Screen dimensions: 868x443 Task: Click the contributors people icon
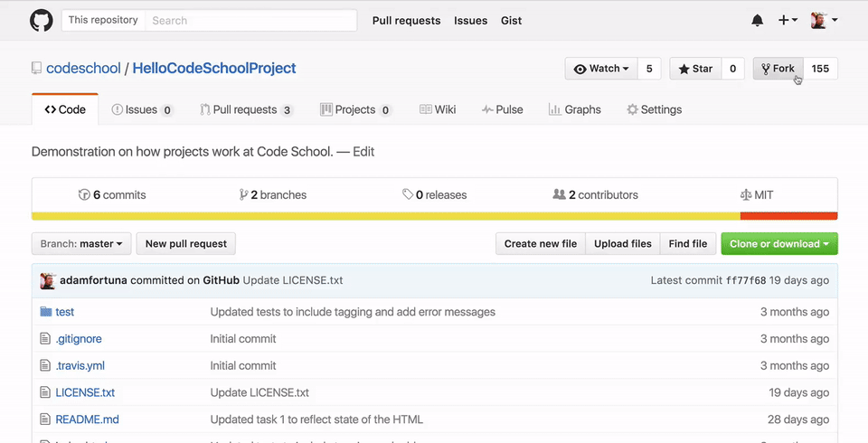559,195
